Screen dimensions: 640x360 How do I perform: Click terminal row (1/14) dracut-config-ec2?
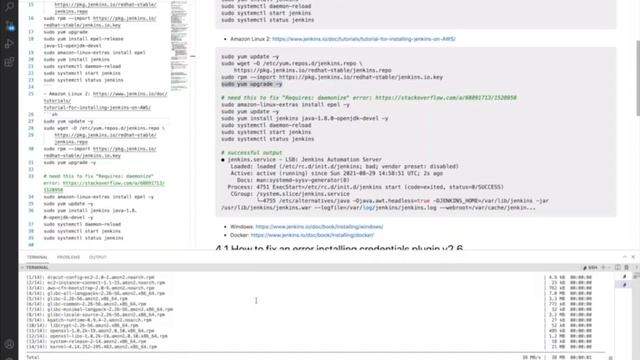tap(90, 277)
